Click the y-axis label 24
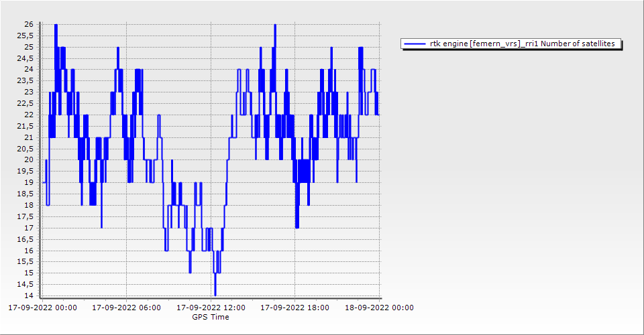Screen dimensions: 644x335 pos(29,69)
